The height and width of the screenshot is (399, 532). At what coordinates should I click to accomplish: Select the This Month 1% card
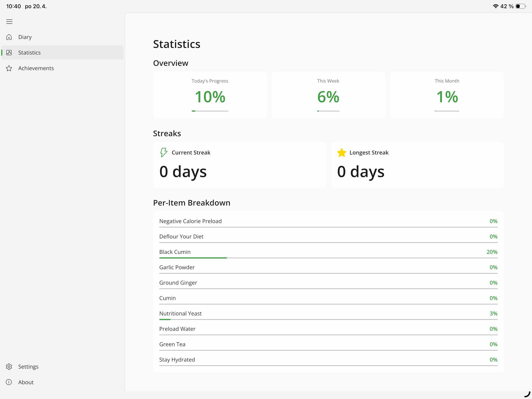(447, 95)
